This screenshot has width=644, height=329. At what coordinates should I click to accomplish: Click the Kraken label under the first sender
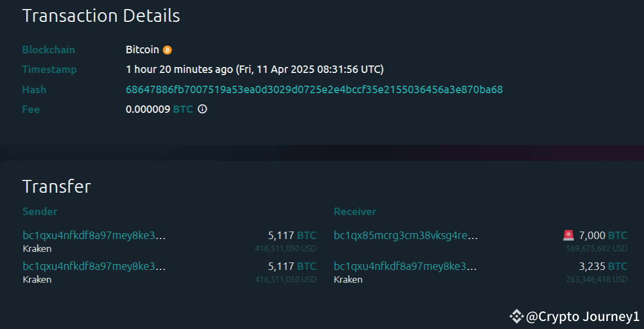coord(37,248)
